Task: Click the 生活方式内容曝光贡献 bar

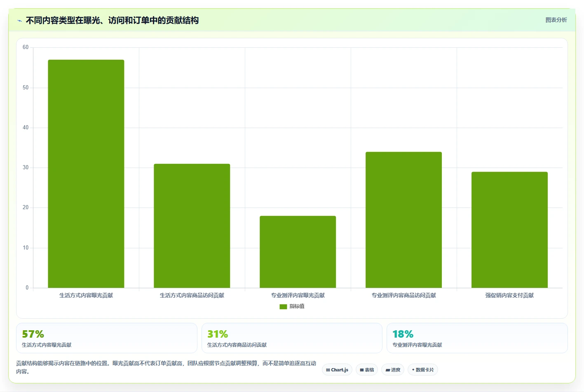Action: [x=86, y=174]
